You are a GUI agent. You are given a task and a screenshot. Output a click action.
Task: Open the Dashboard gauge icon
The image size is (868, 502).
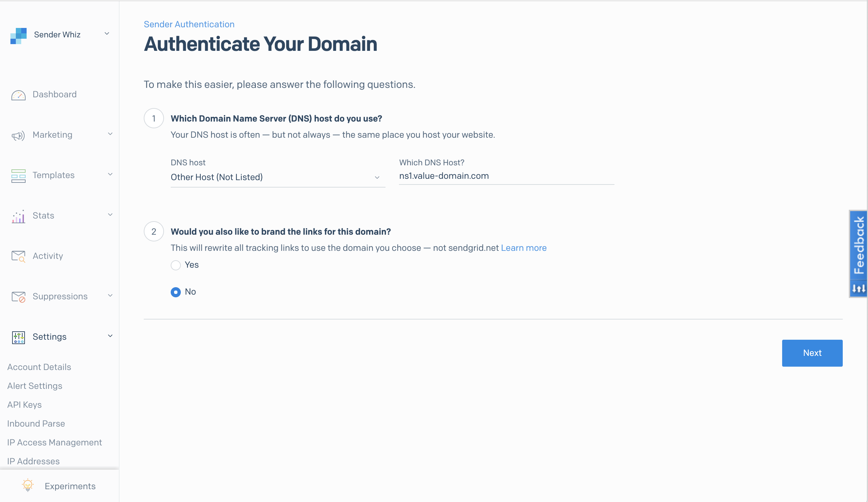pos(18,95)
